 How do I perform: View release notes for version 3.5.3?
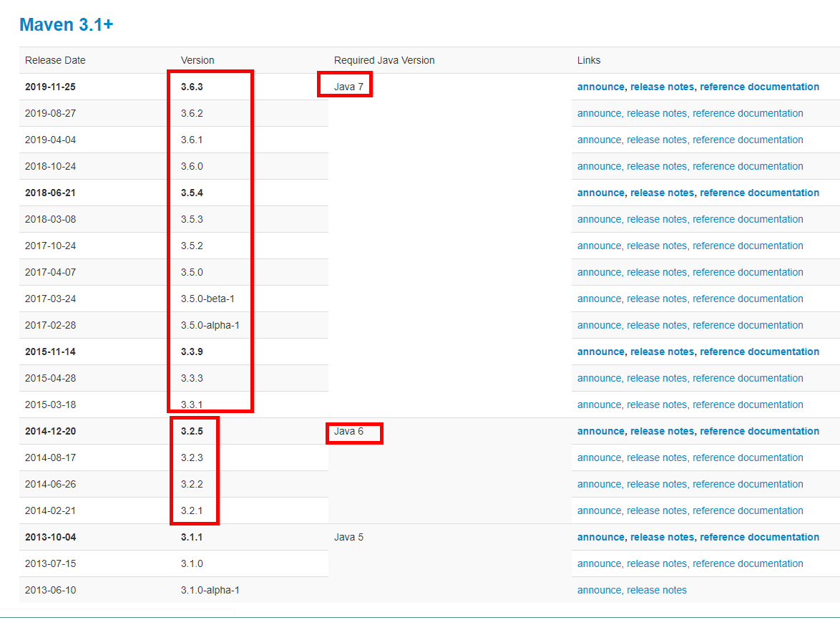(657, 219)
